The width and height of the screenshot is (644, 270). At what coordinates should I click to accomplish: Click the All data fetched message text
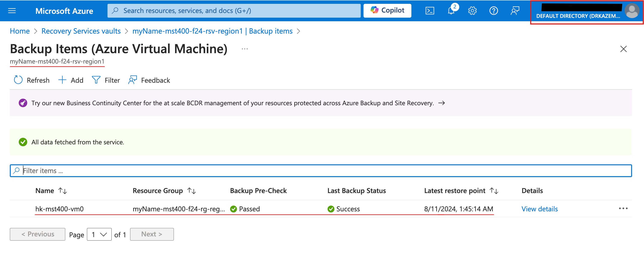[x=78, y=142]
